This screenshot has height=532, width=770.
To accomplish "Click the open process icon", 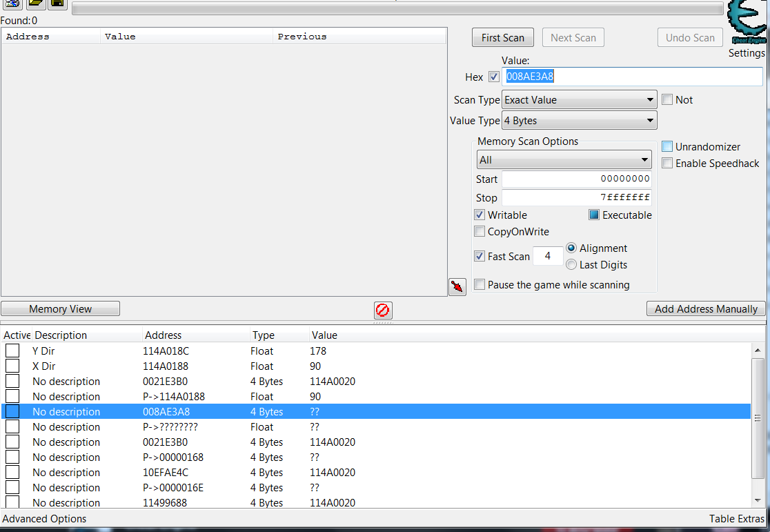I will pos(12,4).
